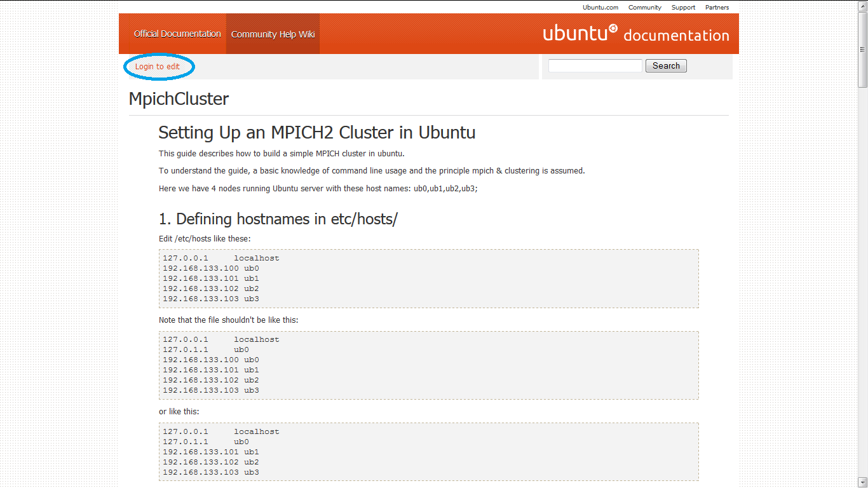This screenshot has width=868, height=488.
Task: Focus the wiki search input field
Action: [595, 65]
